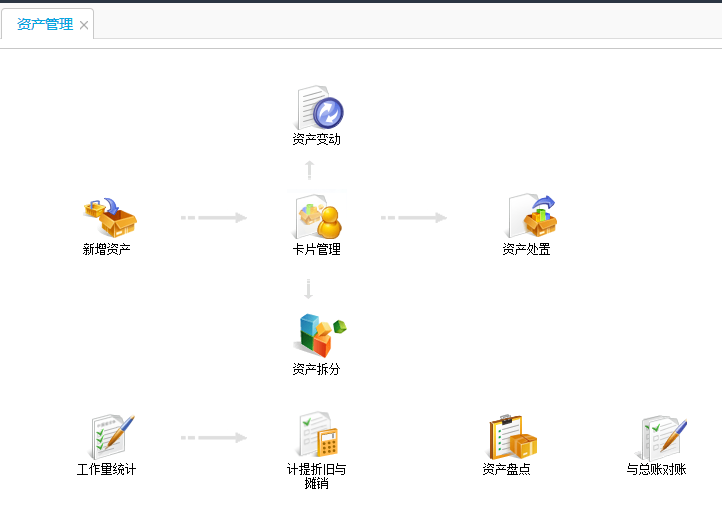Click the 资产变动 text label
Image resolution: width=722 pixels, height=511 pixels.
[317, 140]
